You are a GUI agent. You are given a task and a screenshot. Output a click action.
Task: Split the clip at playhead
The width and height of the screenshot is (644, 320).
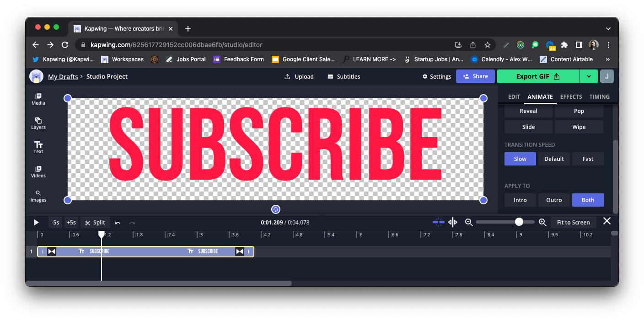coord(95,223)
